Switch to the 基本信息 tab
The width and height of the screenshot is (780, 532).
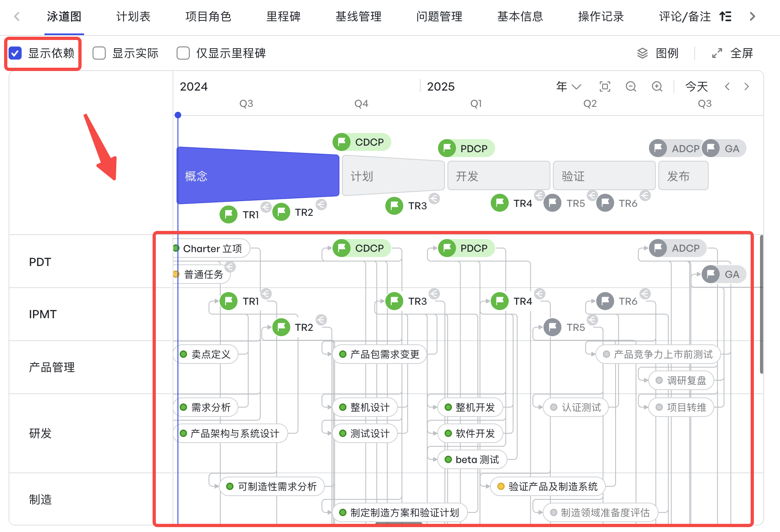[520, 17]
